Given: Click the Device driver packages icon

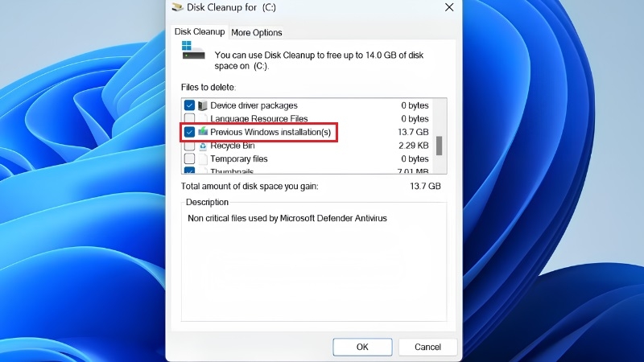Looking at the screenshot, I should 203,105.
